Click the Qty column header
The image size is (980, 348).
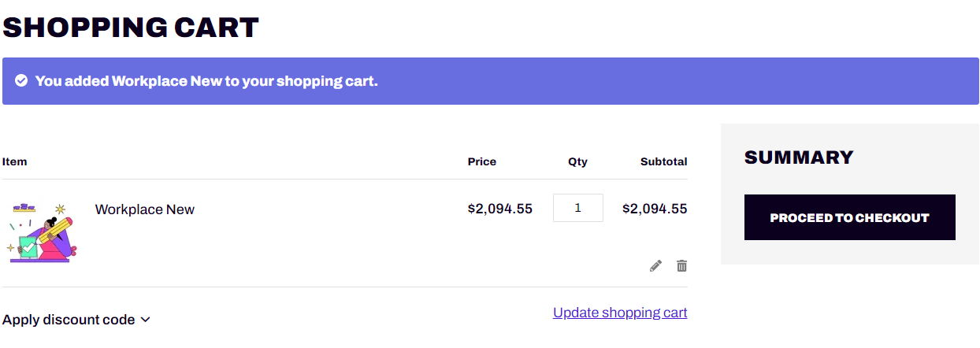577,161
